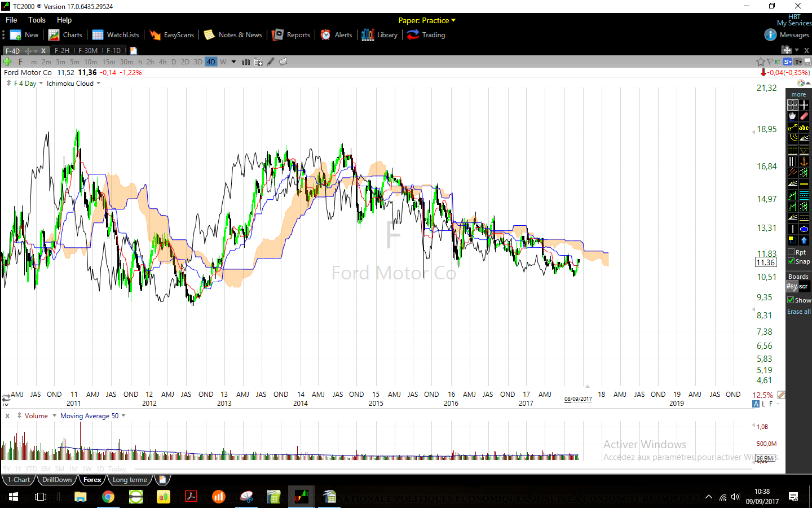Select the L scale option

point(764,404)
